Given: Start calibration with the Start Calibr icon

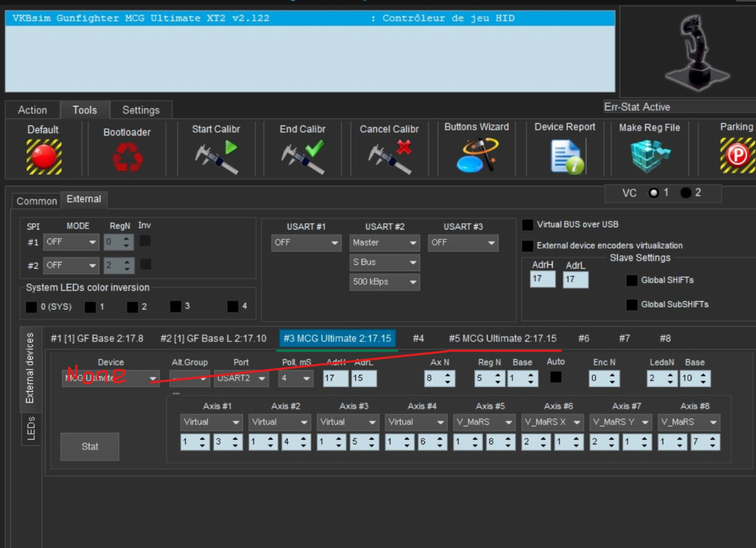Looking at the screenshot, I should click(216, 156).
